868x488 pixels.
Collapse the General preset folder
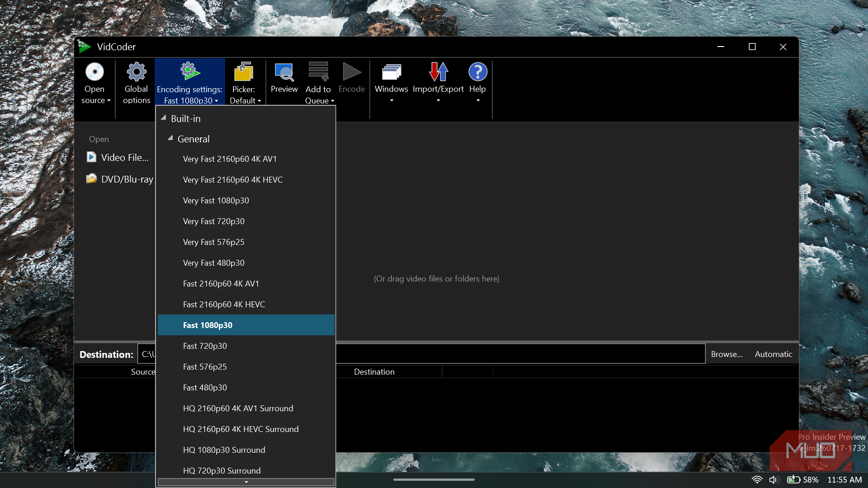point(170,138)
